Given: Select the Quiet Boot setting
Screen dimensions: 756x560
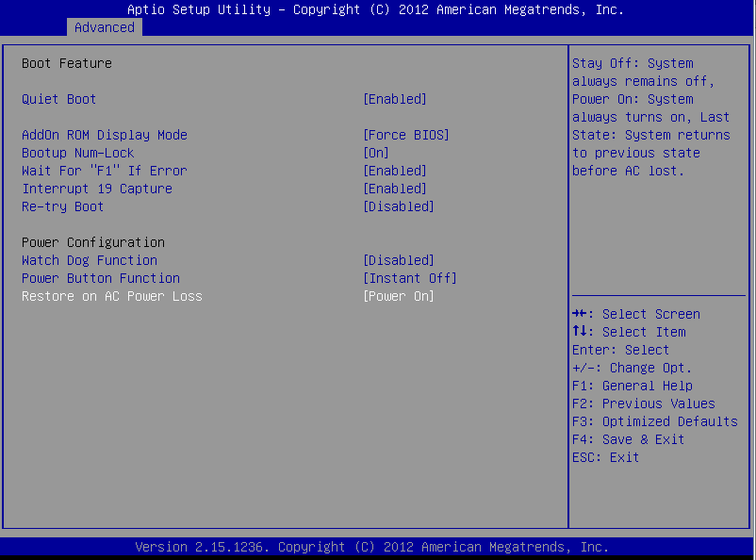Looking at the screenshot, I should (58, 99).
